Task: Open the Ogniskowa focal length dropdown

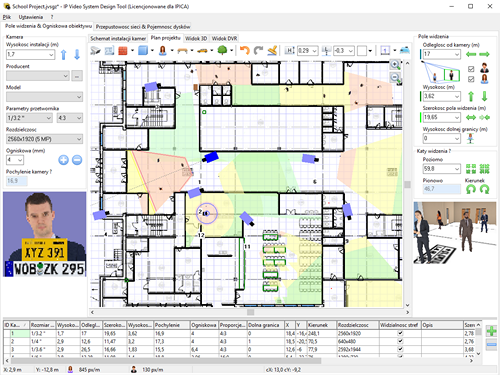Action: tap(20, 160)
